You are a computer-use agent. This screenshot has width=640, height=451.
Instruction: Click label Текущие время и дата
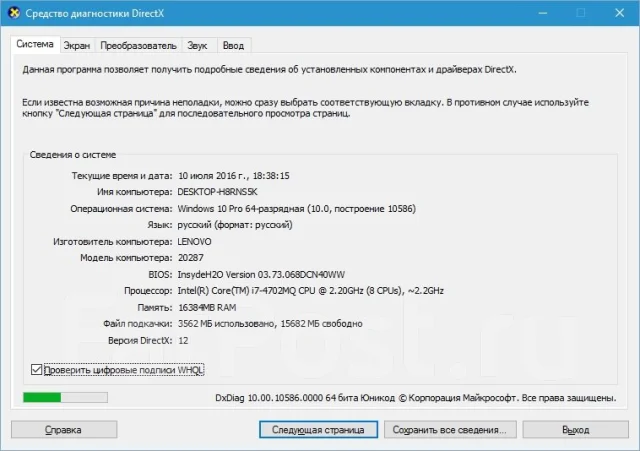[x=122, y=176]
